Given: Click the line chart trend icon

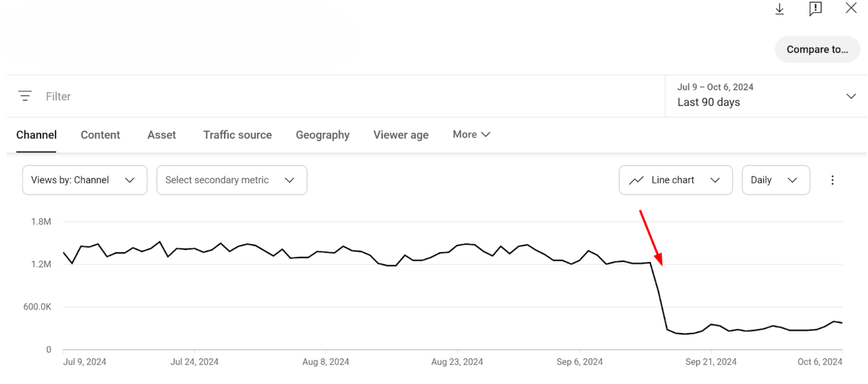Looking at the screenshot, I should pyautogui.click(x=636, y=180).
